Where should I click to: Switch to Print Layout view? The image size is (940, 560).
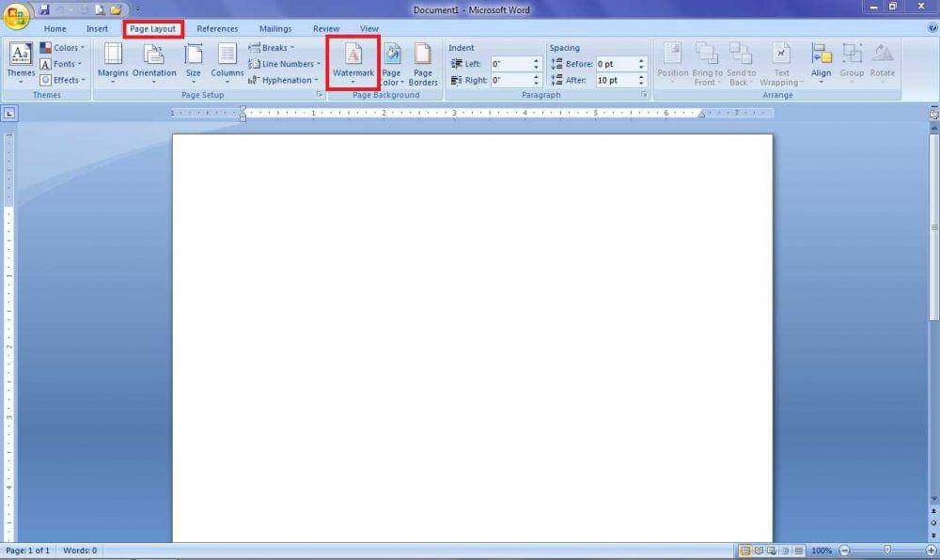[x=745, y=551]
